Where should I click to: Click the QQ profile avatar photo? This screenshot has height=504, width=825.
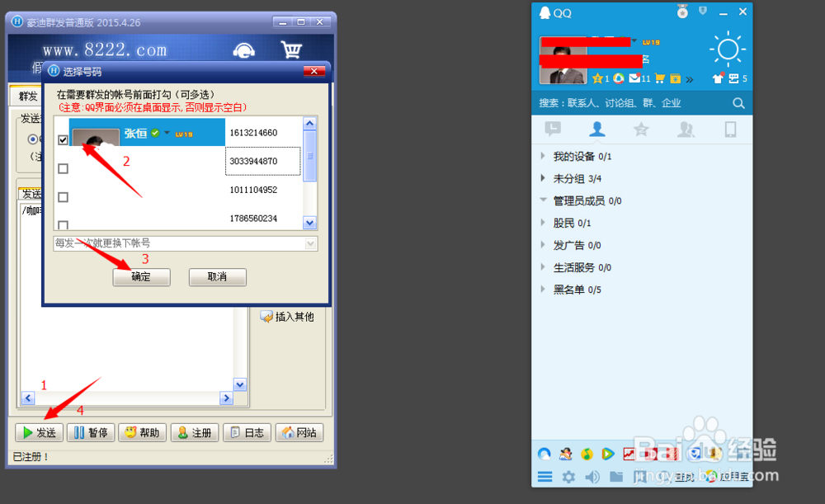(563, 60)
